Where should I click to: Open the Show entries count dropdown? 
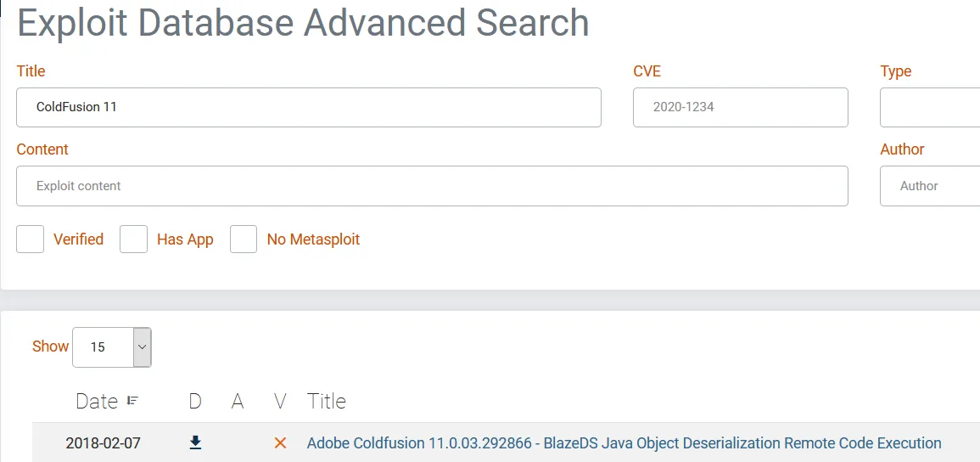click(x=112, y=347)
